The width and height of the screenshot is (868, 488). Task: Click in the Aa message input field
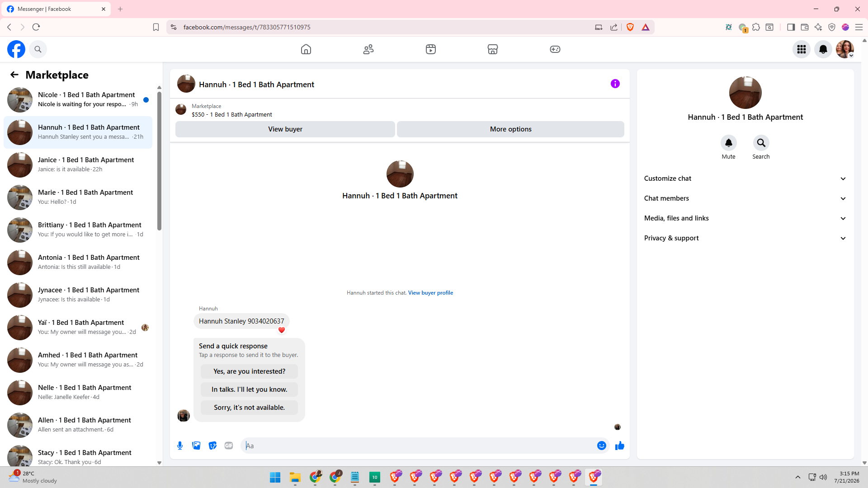[418, 446]
